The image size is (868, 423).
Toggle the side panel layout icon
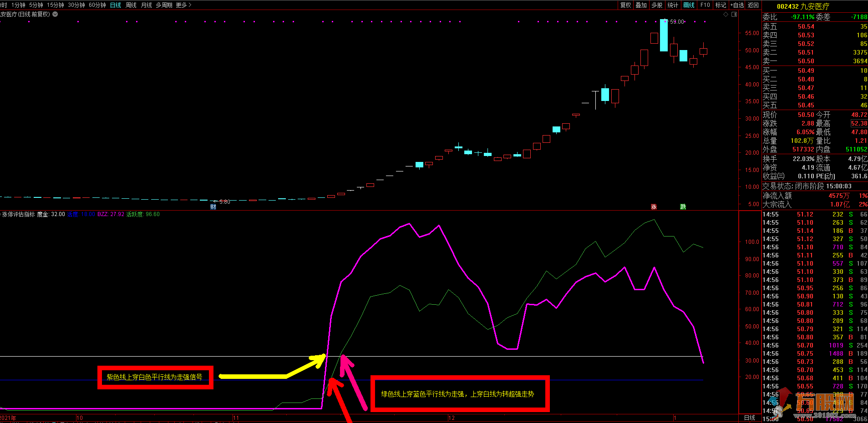click(x=734, y=15)
